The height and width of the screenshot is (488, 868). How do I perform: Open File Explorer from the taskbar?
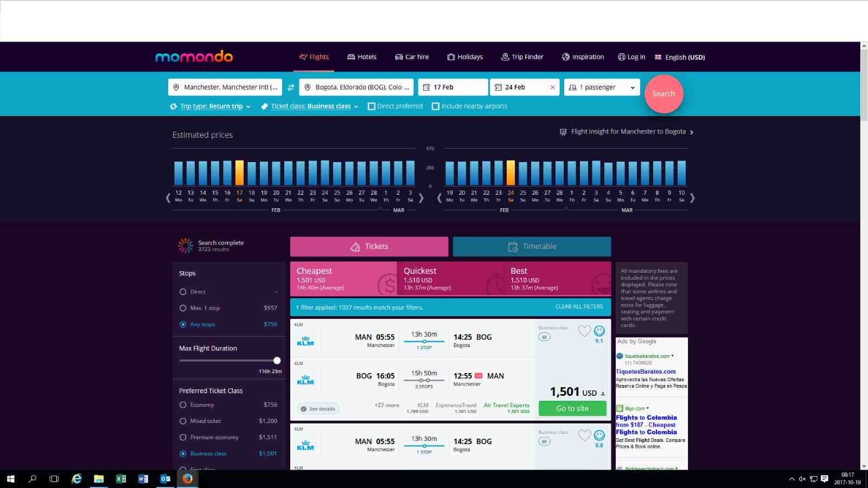[99, 479]
